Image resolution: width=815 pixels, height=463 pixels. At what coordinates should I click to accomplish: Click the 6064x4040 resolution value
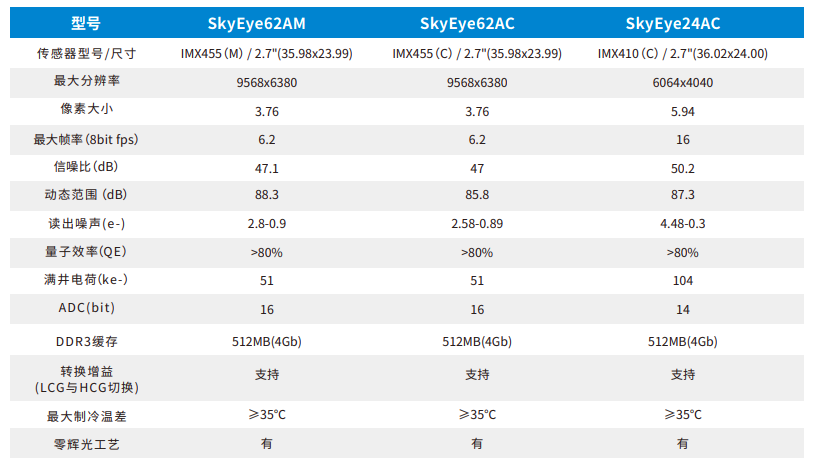coord(683,82)
